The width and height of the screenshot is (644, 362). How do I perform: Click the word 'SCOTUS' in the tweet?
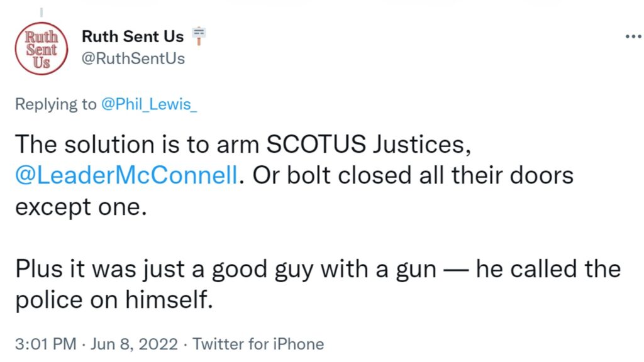[x=316, y=145]
